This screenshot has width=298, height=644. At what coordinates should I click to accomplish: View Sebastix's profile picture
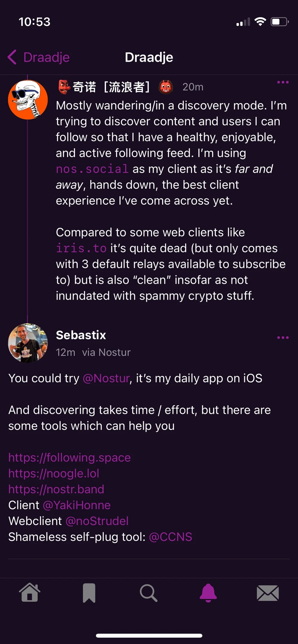coord(28,343)
